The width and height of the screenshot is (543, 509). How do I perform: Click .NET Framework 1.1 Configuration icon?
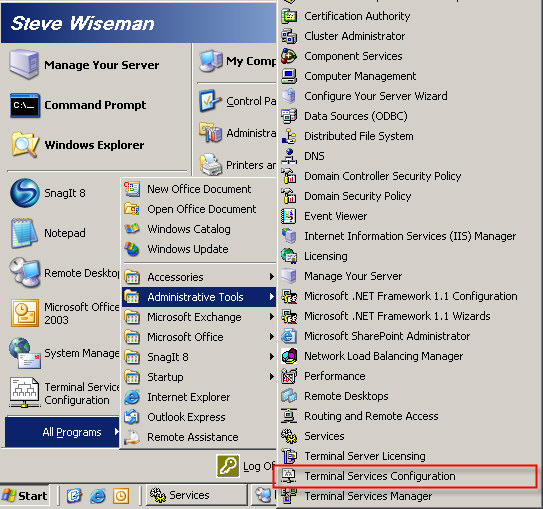[289, 296]
